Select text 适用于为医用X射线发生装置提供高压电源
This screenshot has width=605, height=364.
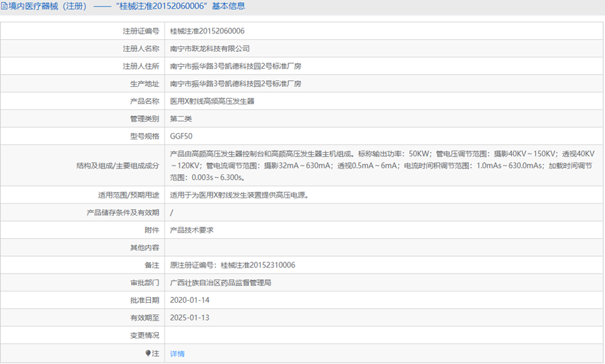coord(239,195)
